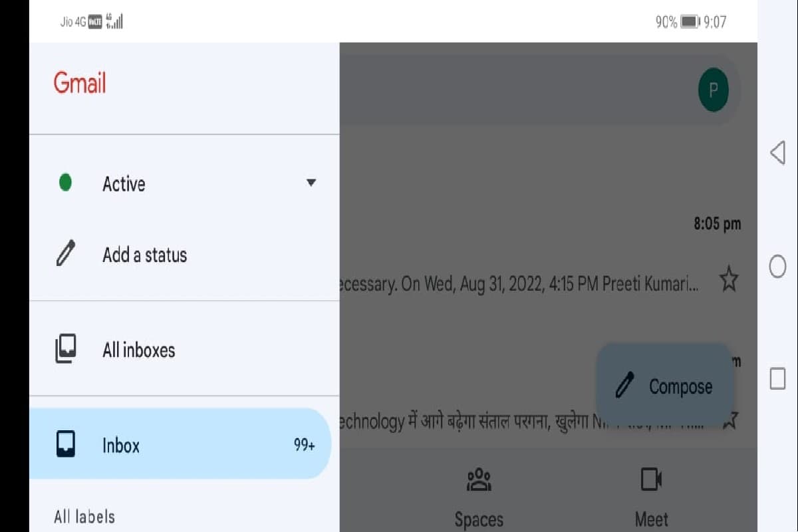Tap the Android home circle button
Screen dimensions: 798x532
click(777, 267)
